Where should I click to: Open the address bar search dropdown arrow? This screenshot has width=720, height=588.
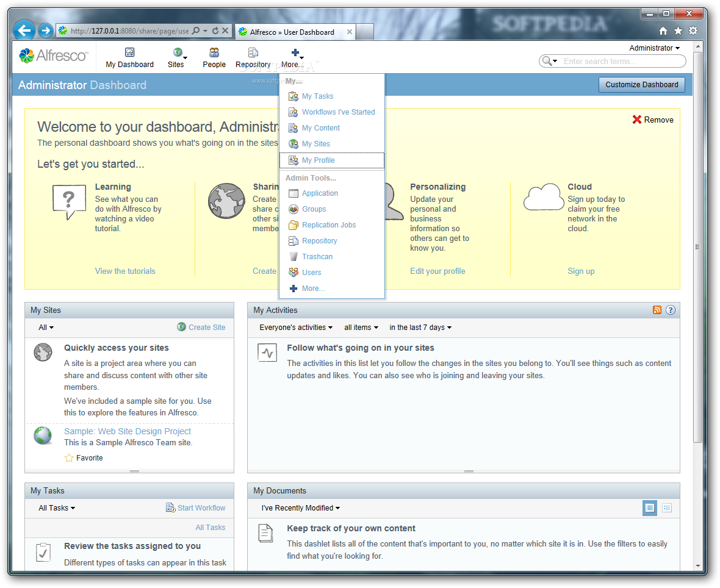tap(205, 30)
